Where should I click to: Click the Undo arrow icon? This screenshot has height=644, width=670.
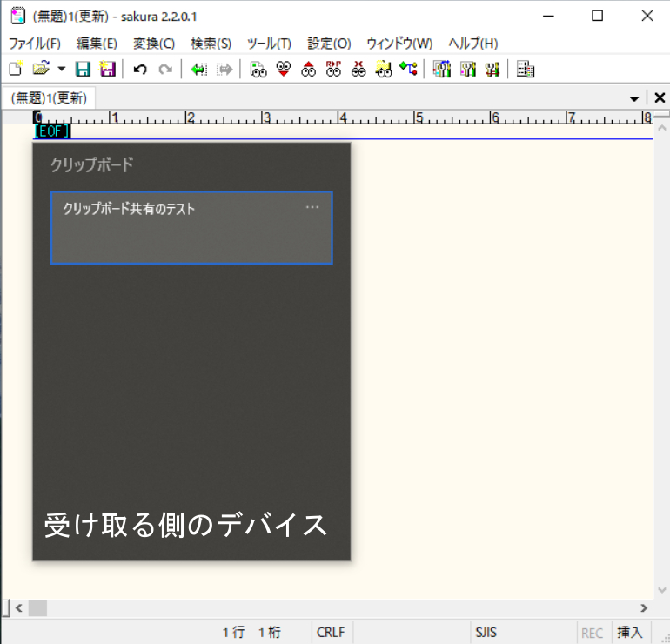pos(139,70)
